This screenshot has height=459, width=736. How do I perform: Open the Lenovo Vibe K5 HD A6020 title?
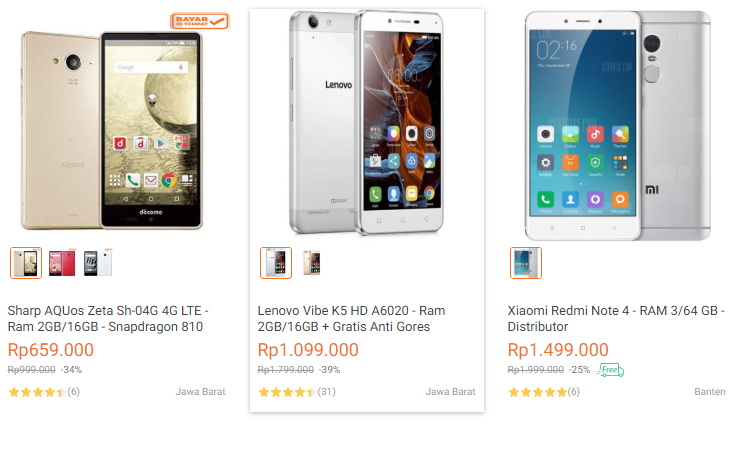pyautogui.click(x=351, y=319)
